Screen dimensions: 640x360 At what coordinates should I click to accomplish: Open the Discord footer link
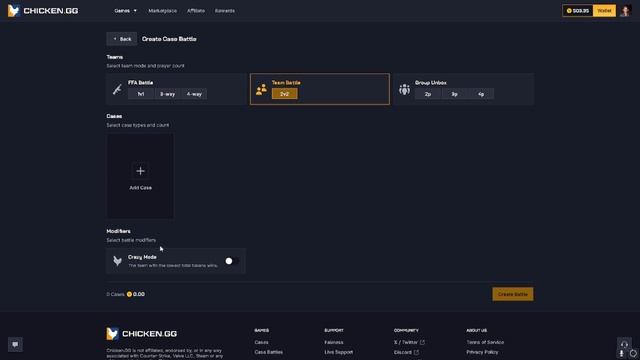tap(403, 352)
